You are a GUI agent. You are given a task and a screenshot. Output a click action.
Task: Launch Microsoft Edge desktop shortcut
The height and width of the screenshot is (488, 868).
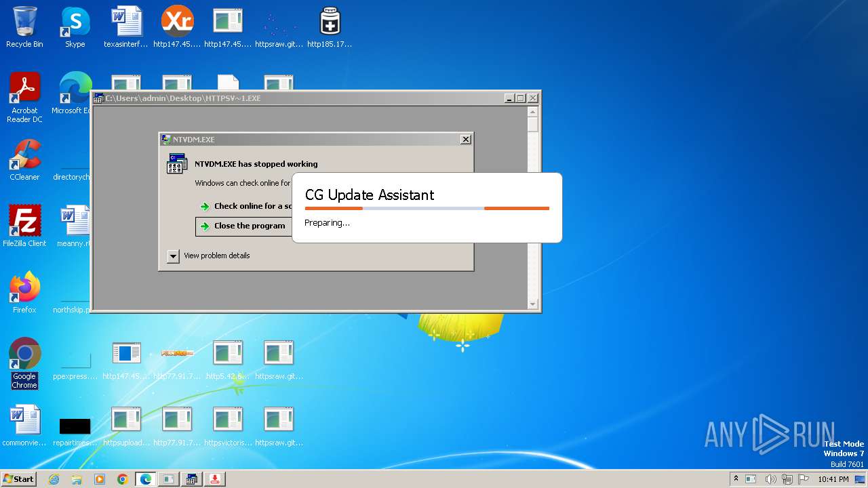[x=75, y=94]
